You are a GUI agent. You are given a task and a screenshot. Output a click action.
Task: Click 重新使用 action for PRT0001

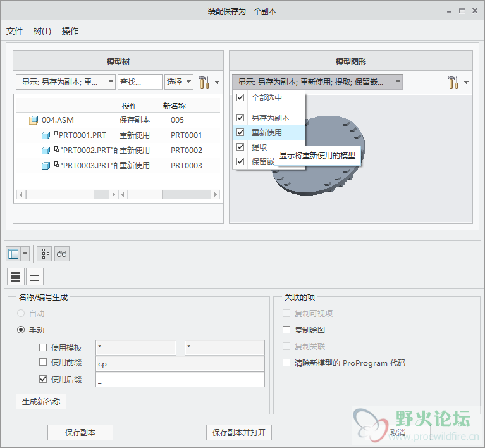[x=135, y=135]
